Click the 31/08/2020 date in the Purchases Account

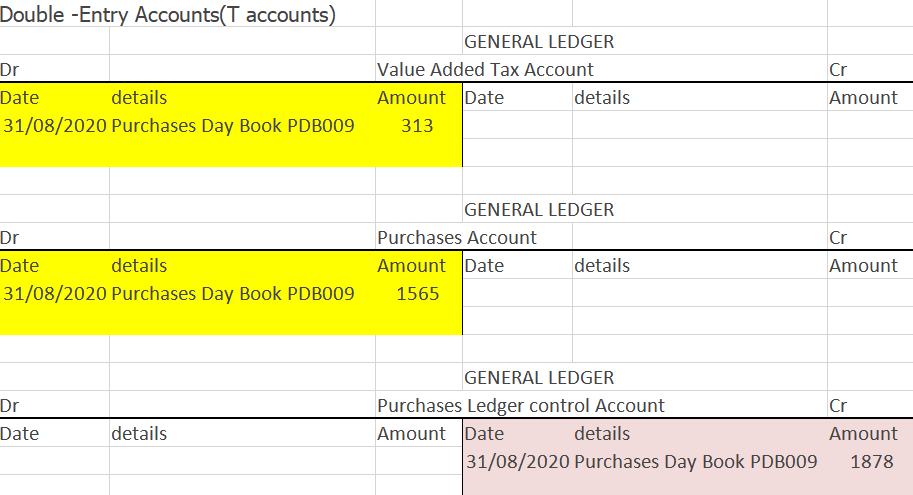click(x=55, y=294)
